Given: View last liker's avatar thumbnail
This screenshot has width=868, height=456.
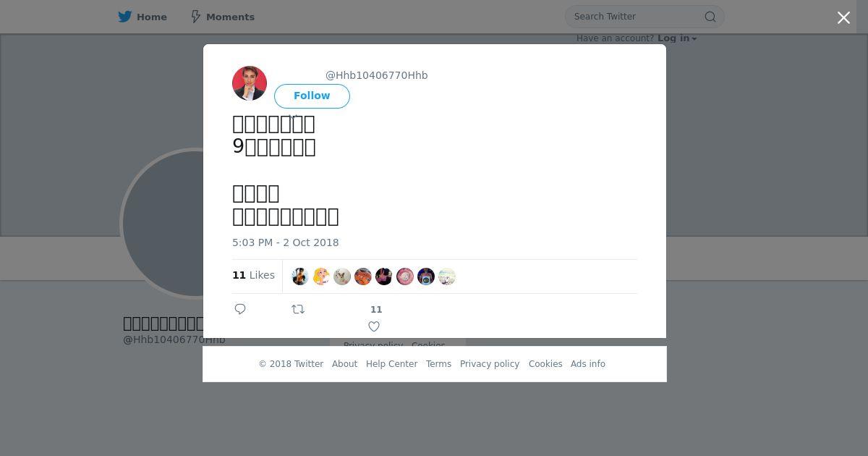Looking at the screenshot, I should [x=447, y=276].
